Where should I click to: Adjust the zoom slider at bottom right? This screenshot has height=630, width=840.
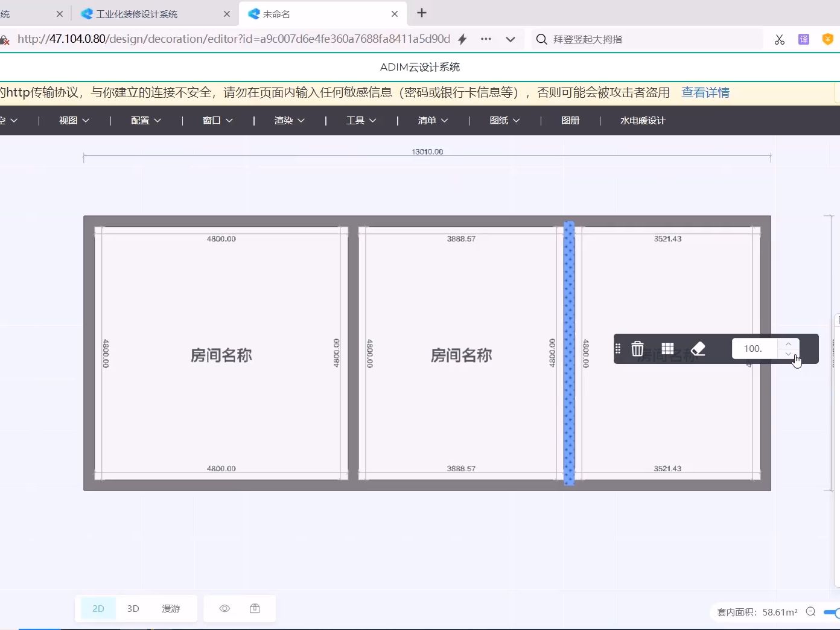pos(832,612)
